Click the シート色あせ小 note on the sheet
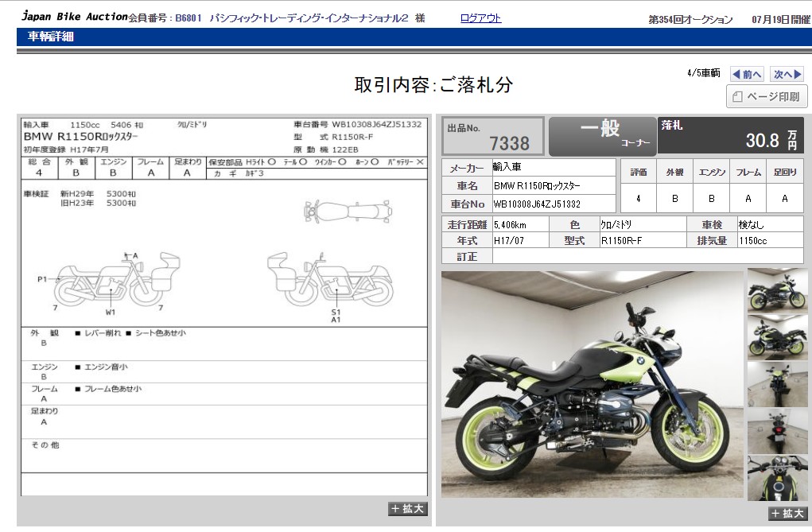 click(x=161, y=333)
